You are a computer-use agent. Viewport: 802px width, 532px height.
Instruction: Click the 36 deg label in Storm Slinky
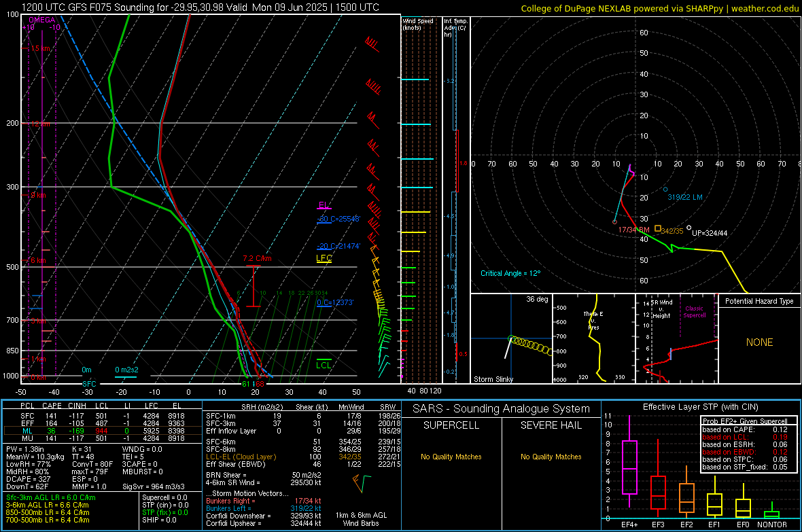537,299
